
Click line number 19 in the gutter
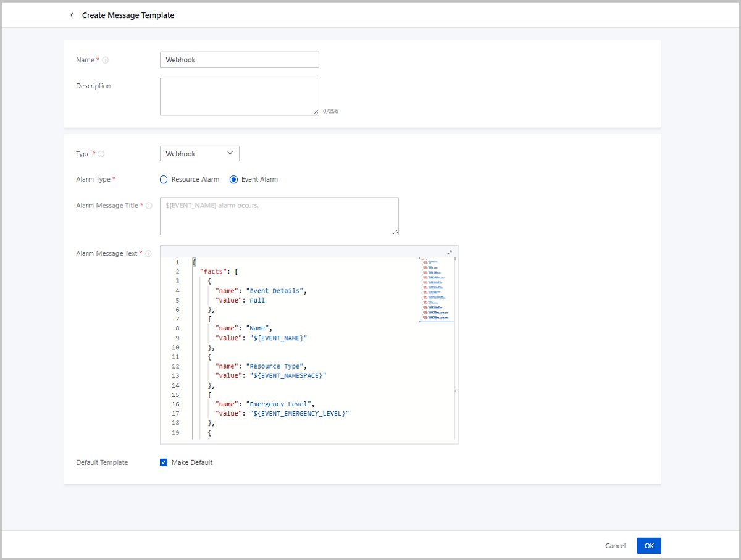pyautogui.click(x=176, y=433)
